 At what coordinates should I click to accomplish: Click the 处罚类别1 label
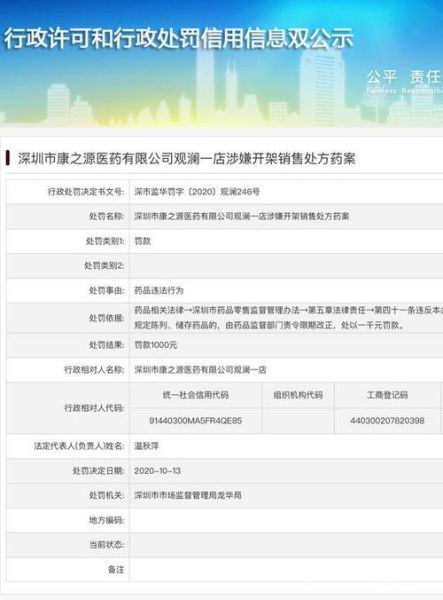coord(105,241)
